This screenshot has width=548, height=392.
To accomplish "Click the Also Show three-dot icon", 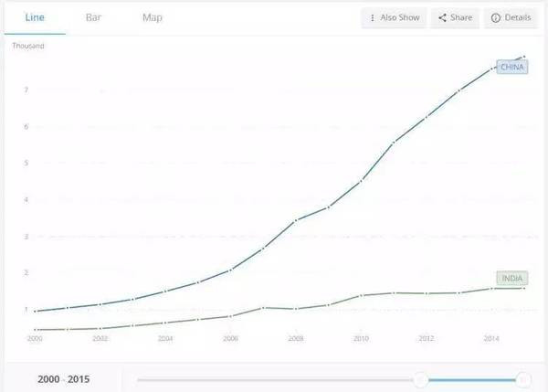I will point(373,18).
